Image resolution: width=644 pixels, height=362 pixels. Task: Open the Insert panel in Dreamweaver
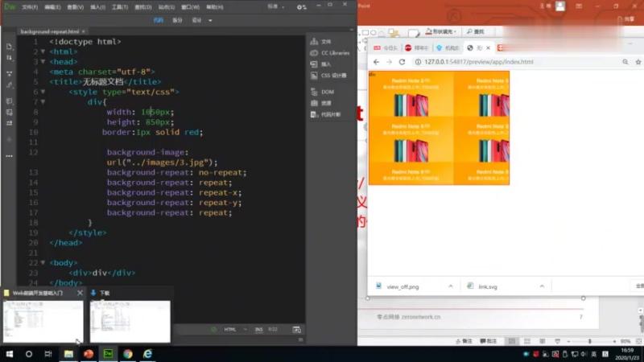320,64
